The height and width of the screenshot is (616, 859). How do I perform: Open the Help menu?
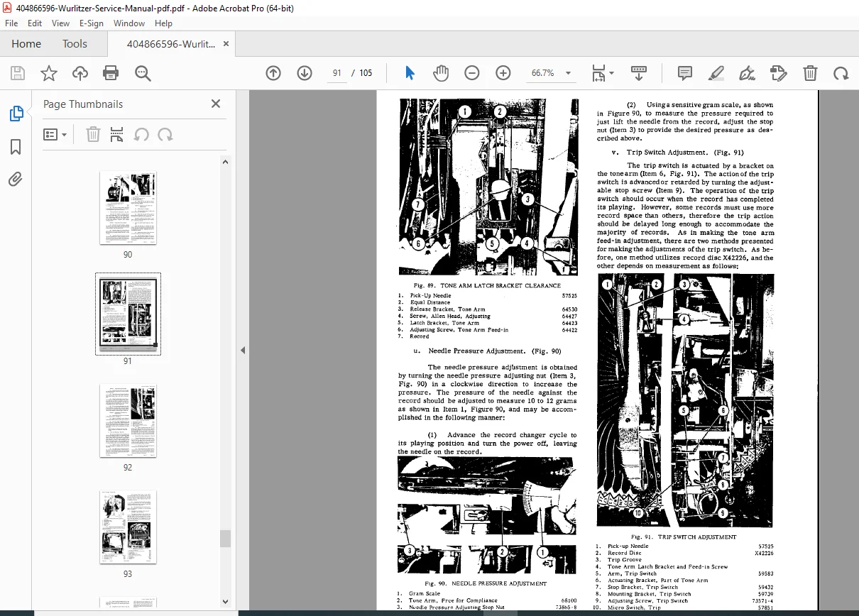[x=163, y=23]
